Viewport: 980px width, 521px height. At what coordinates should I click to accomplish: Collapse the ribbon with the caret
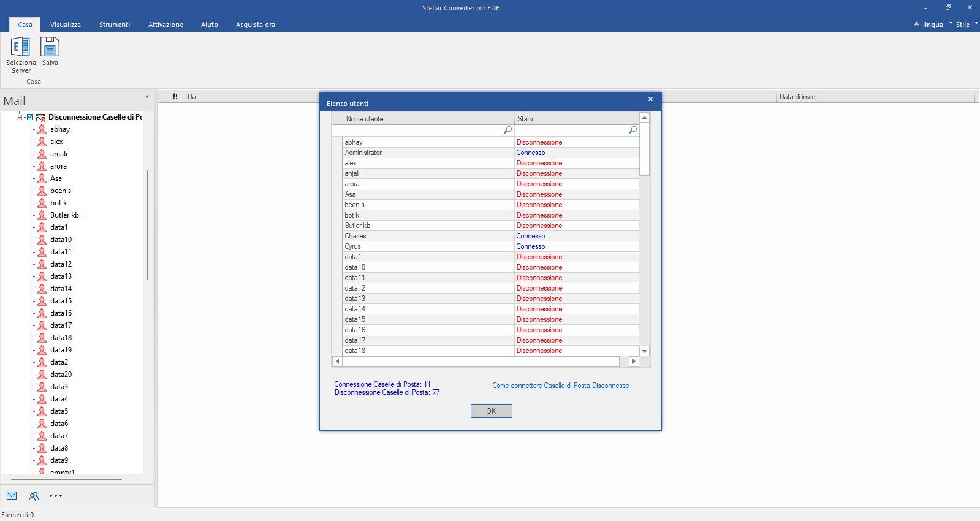point(916,24)
